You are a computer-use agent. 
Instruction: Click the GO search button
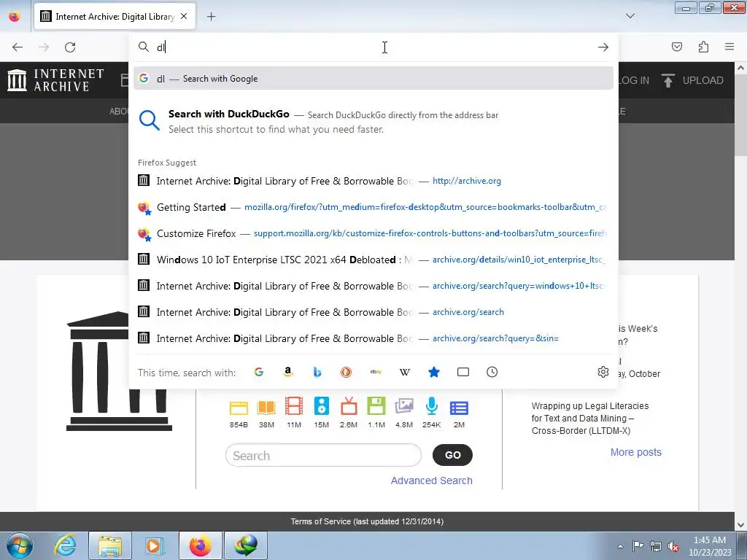(452, 455)
